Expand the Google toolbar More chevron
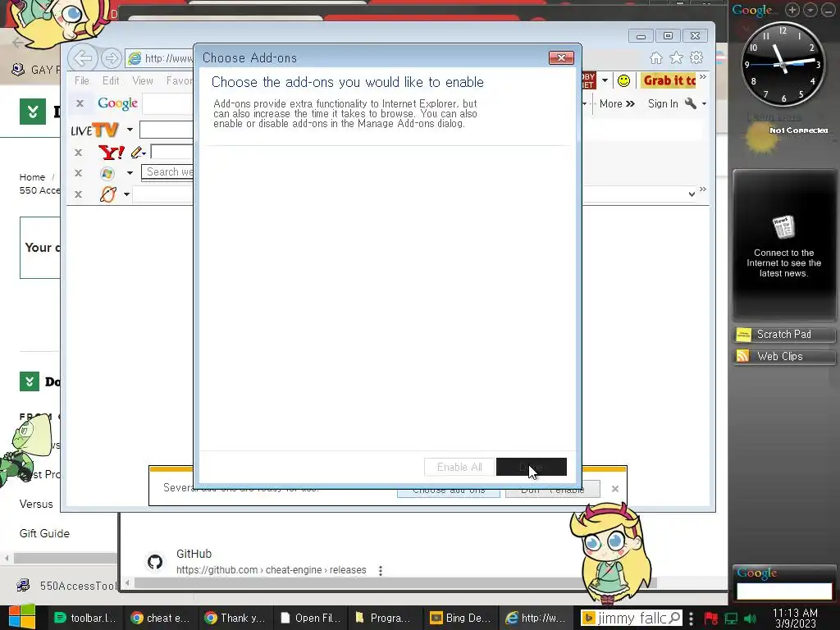Image resolution: width=840 pixels, height=630 pixels. 617,104
